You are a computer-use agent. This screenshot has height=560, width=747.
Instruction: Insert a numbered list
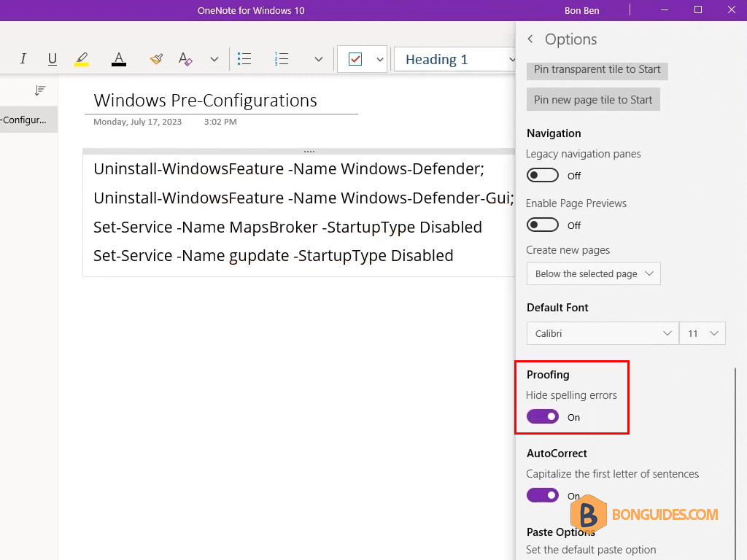tap(282, 59)
